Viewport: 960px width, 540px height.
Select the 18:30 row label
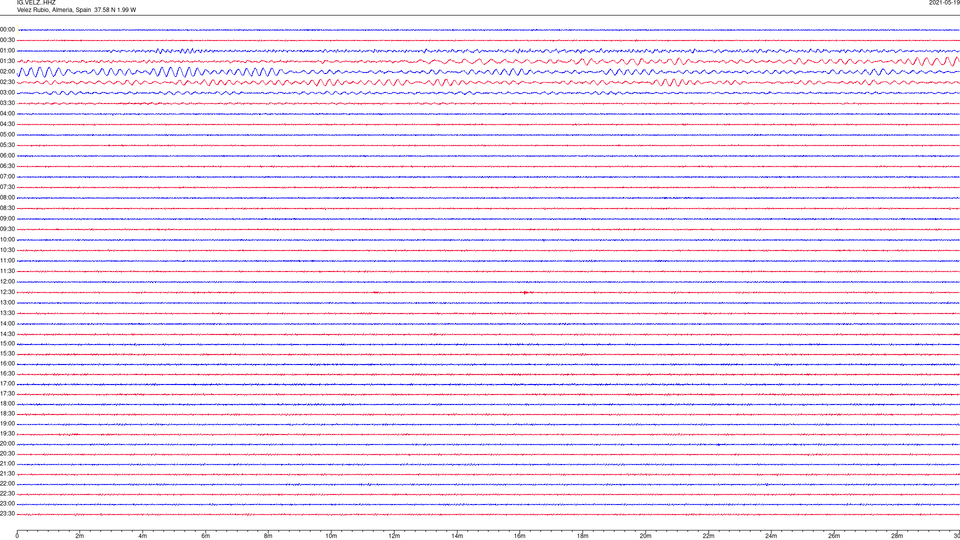click(7, 414)
